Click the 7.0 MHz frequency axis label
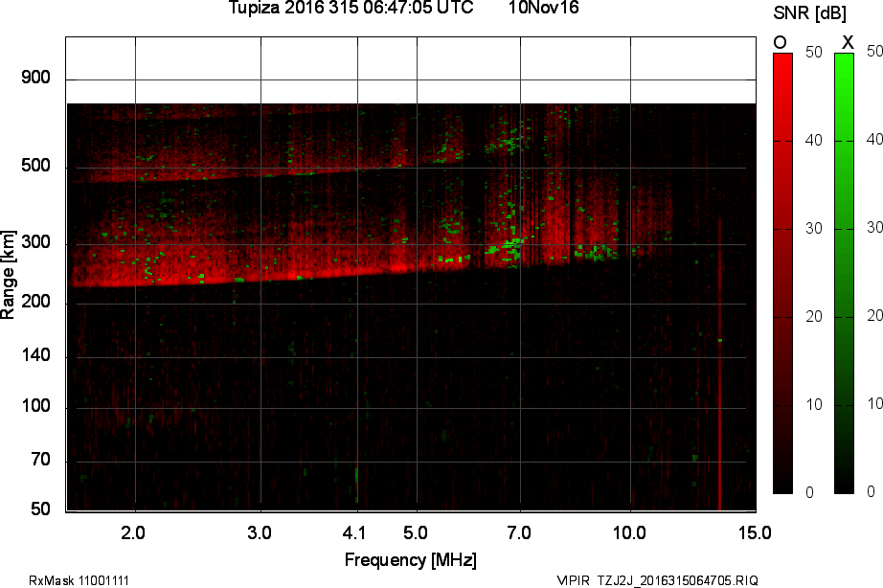 [x=519, y=532]
